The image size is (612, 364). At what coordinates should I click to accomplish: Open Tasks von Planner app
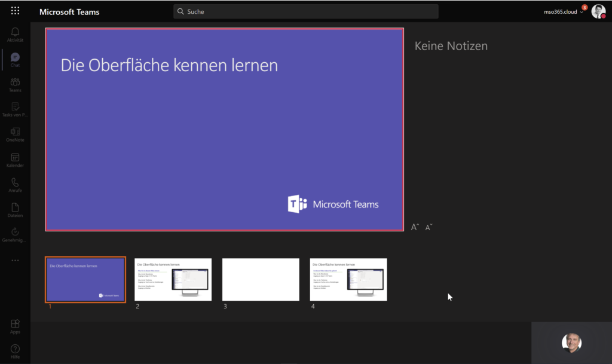point(15,109)
